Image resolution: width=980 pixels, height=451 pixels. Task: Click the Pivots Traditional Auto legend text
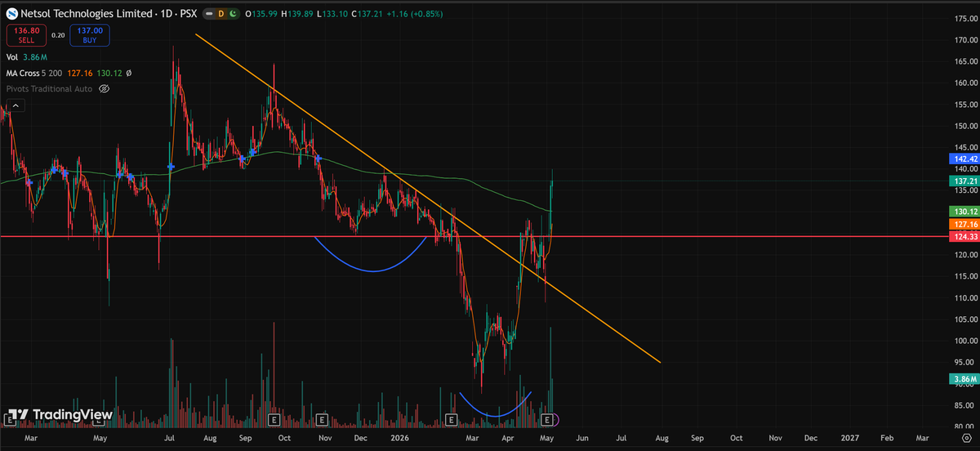point(49,88)
